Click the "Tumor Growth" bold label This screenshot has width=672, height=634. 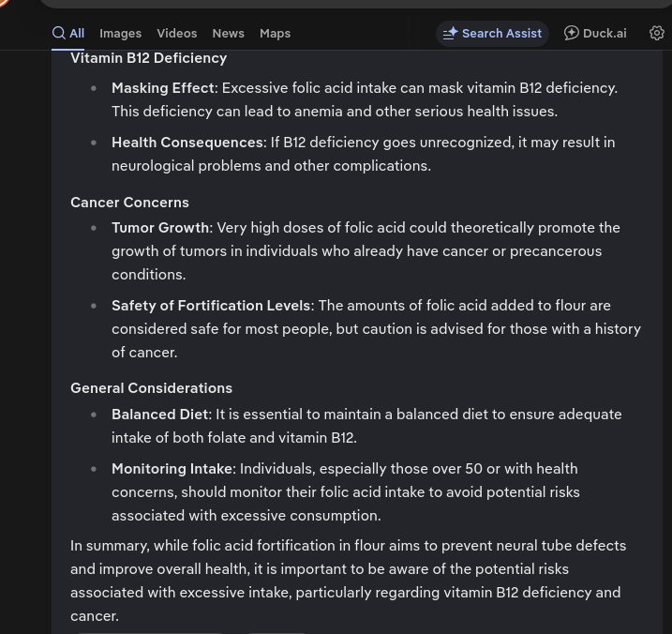click(x=160, y=228)
